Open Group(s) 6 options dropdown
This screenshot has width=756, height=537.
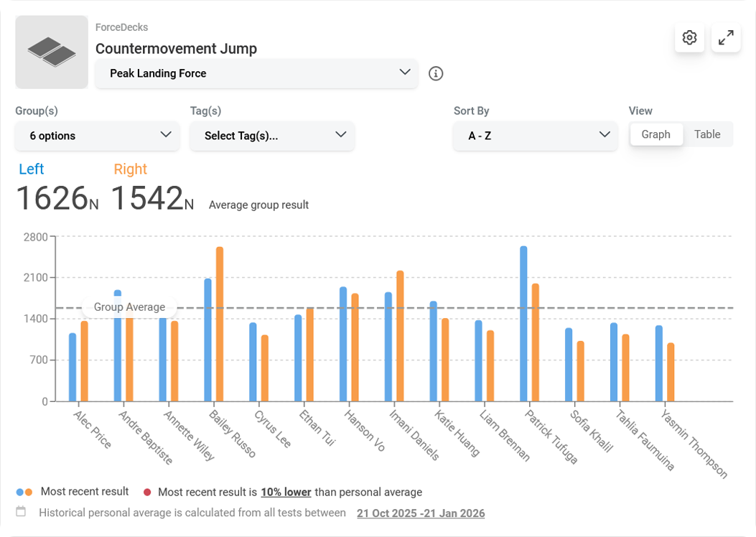[x=98, y=136]
